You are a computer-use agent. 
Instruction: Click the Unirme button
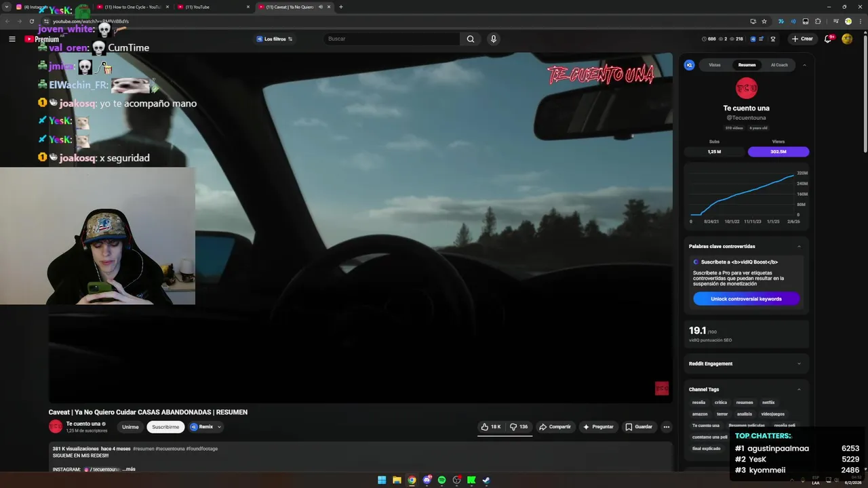point(130,427)
